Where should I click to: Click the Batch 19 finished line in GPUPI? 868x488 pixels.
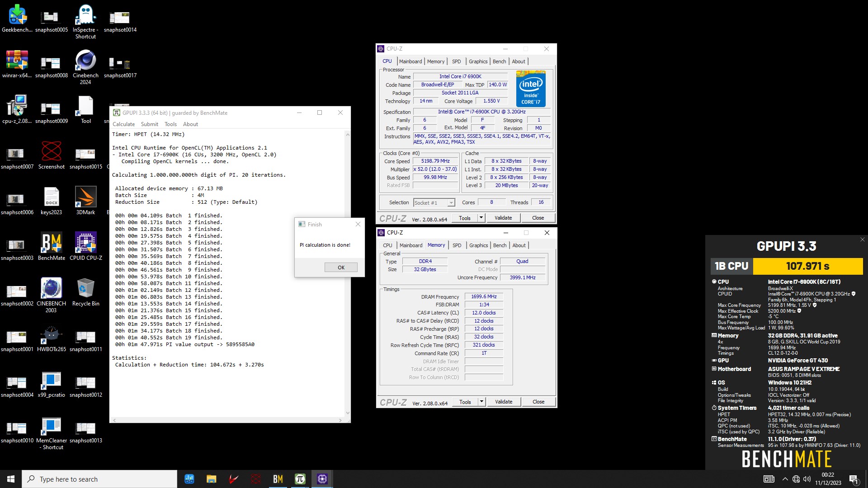(169, 338)
